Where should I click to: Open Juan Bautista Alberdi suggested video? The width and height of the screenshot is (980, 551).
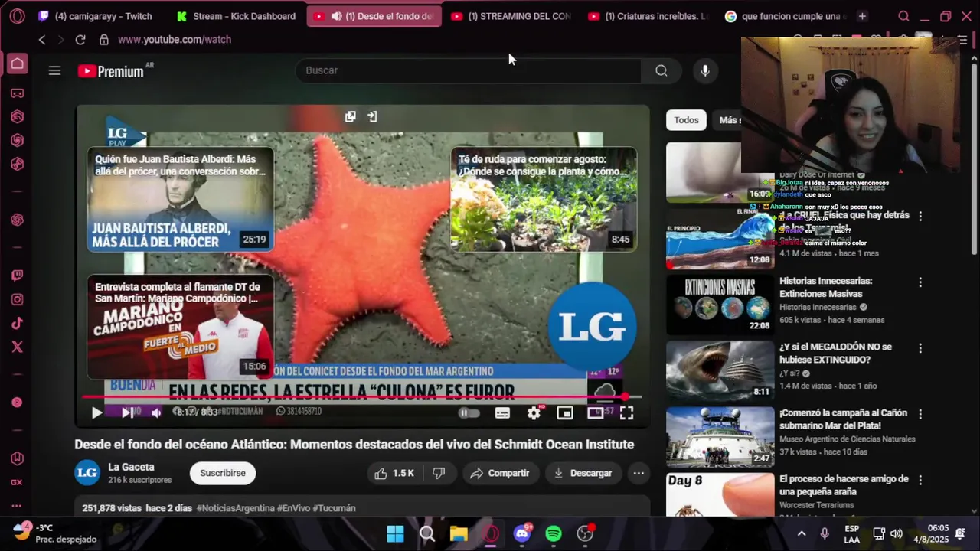coord(180,199)
